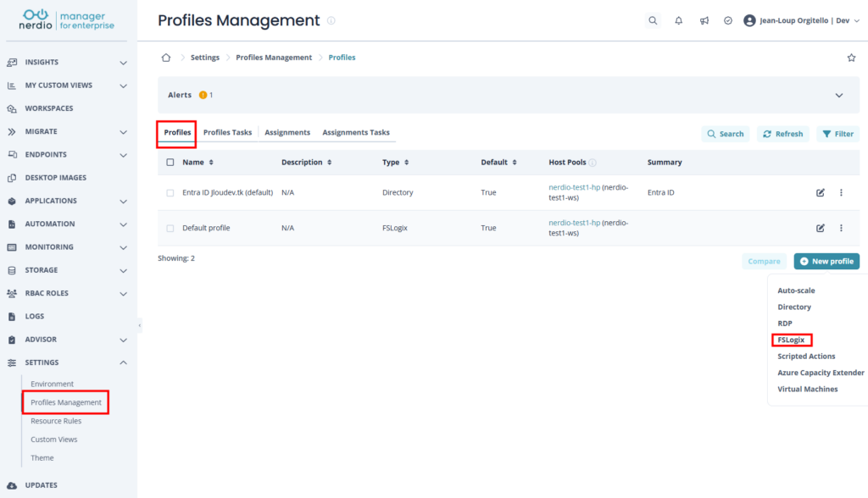Open Profiles Management in Settings submenu
This screenshot has height=498, width=868.
click(66, 402)
